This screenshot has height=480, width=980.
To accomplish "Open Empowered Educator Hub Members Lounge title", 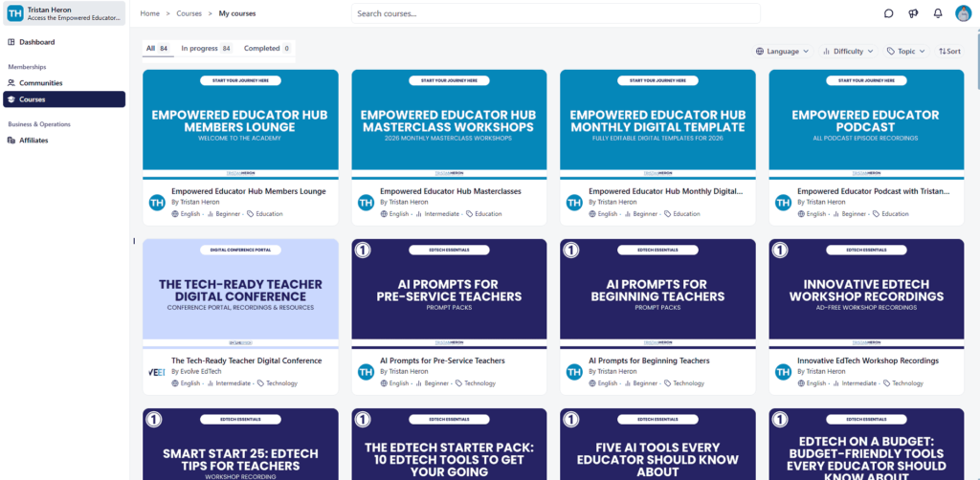I will tap(249, 191).
